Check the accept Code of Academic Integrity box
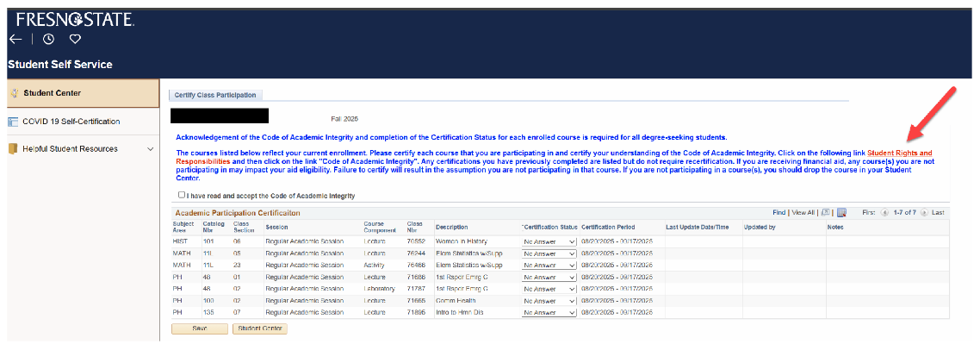The image size is (980, 344). [181, 195]
